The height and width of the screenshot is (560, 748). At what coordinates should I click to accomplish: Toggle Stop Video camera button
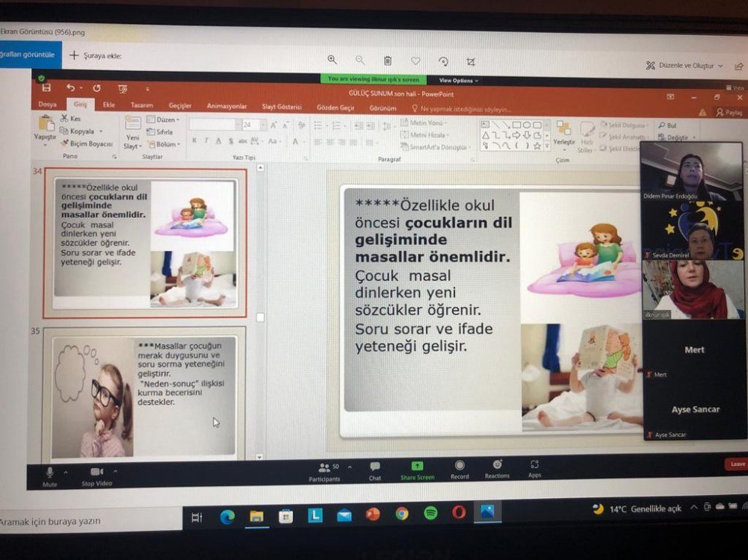(x=96, y=473)
